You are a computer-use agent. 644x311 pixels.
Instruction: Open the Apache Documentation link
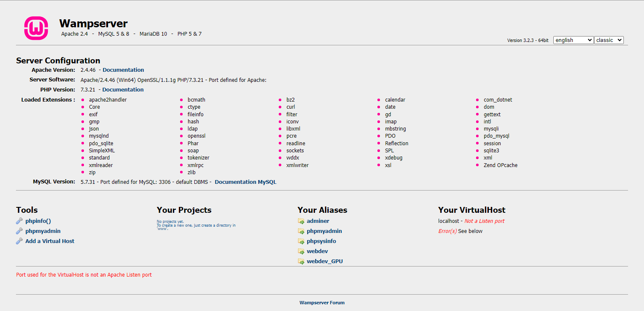click(x=123, y=70)
